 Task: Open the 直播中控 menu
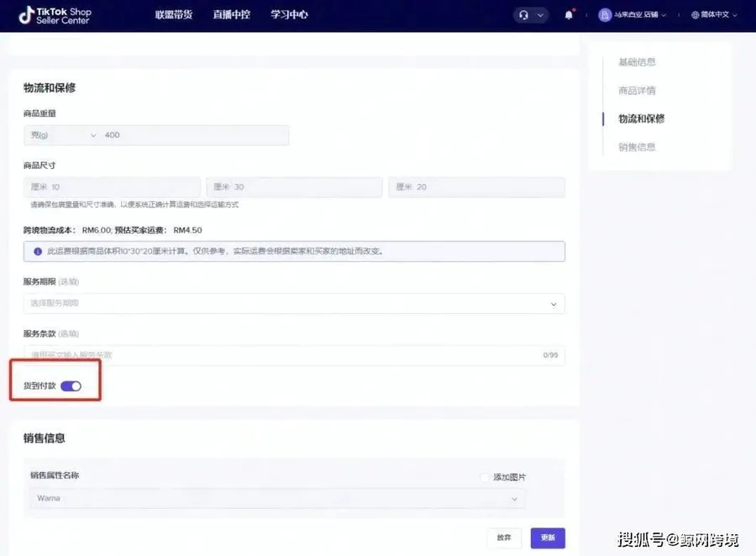pos(232,14)
